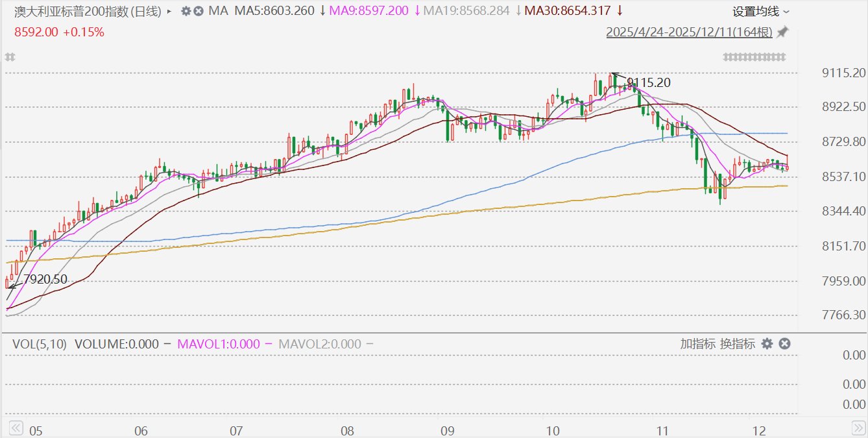Screen dimensions: 868x438
Task: Toggle the MA9 magenta line label
Action: click(369, 11)
